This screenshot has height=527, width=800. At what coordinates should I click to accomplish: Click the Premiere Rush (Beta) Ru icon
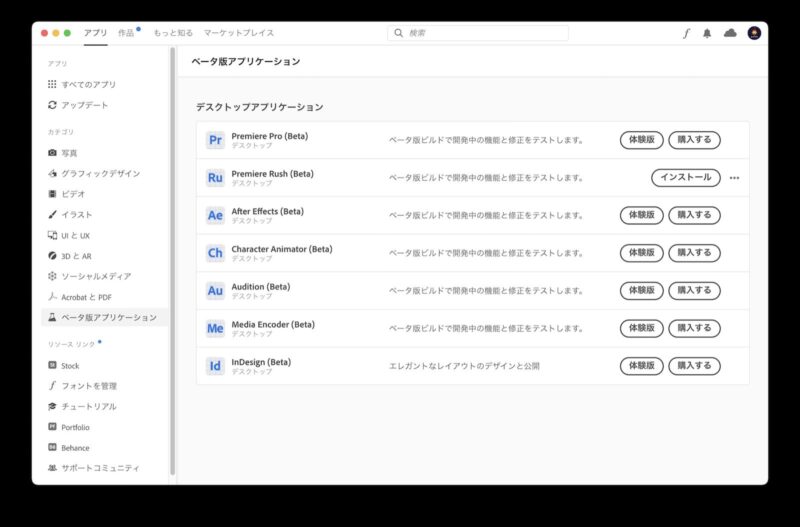[215, 178]
